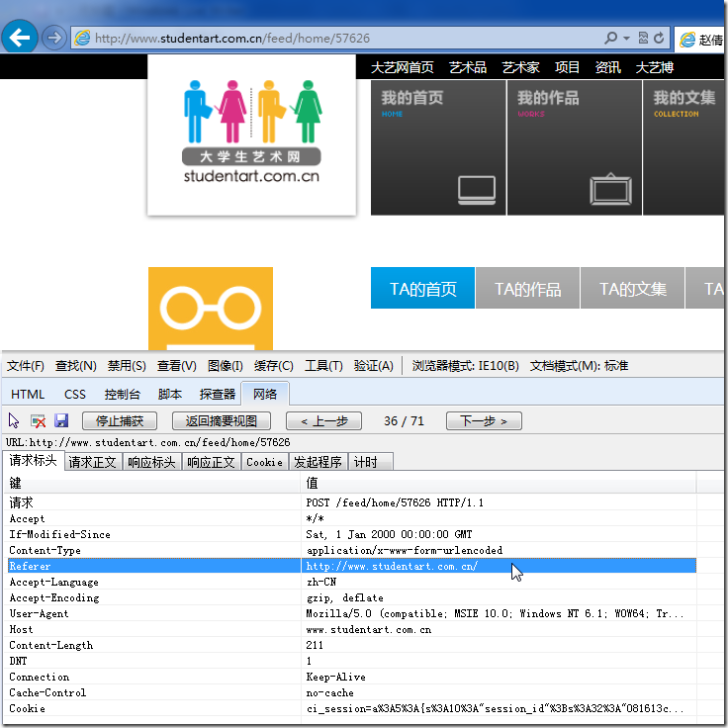Click the 下一步 > button
Screen dimensions: 728x728
484,421
